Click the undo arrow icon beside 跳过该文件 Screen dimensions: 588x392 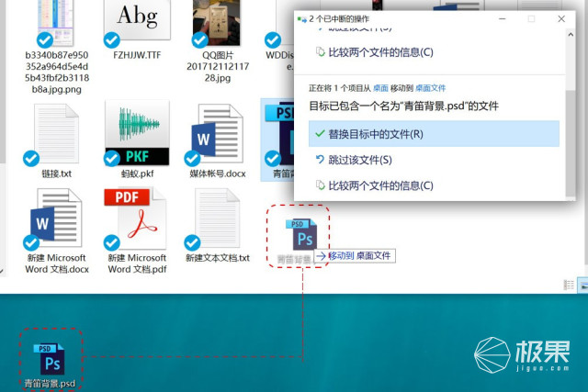coord(320,160)
